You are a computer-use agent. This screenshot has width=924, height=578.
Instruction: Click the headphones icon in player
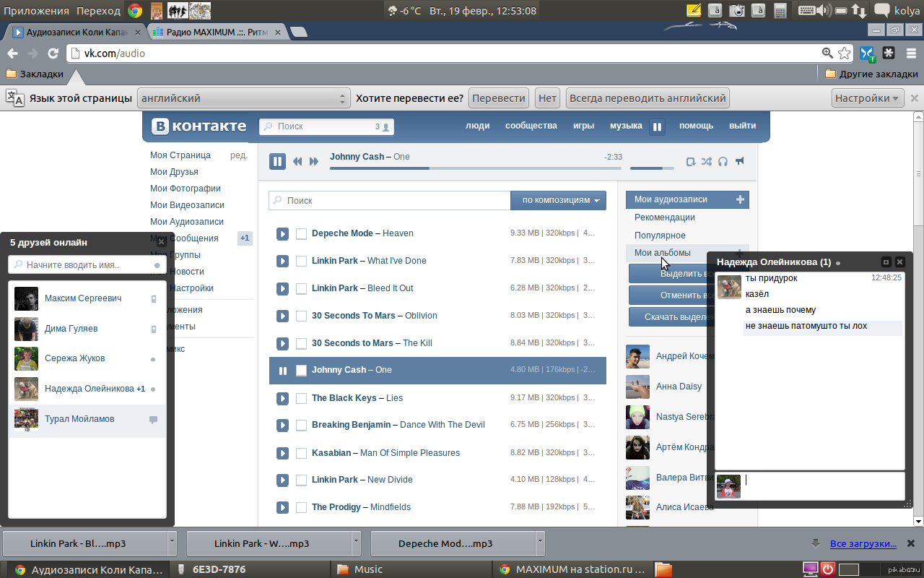pyautogui.click(x=723, y=162)
